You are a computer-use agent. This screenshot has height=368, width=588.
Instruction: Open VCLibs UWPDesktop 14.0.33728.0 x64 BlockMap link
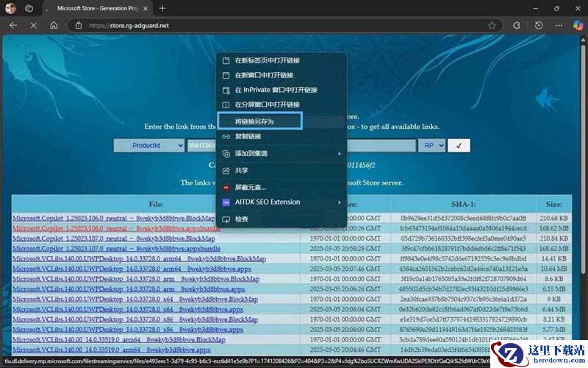[135, 300]
